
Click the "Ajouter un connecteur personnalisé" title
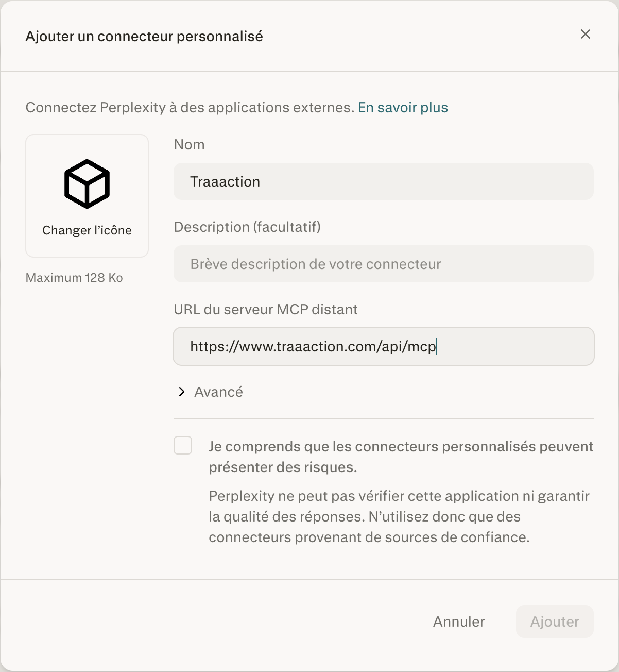coord(144,37)
